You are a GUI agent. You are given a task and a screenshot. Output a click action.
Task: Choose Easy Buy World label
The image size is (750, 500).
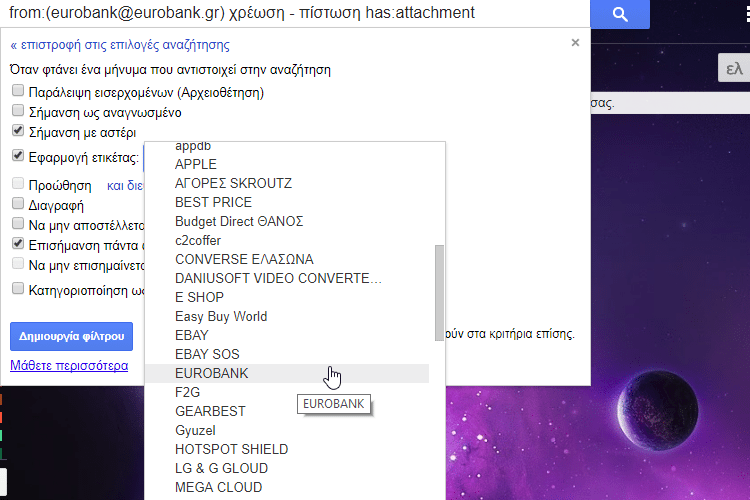[287, 316]
